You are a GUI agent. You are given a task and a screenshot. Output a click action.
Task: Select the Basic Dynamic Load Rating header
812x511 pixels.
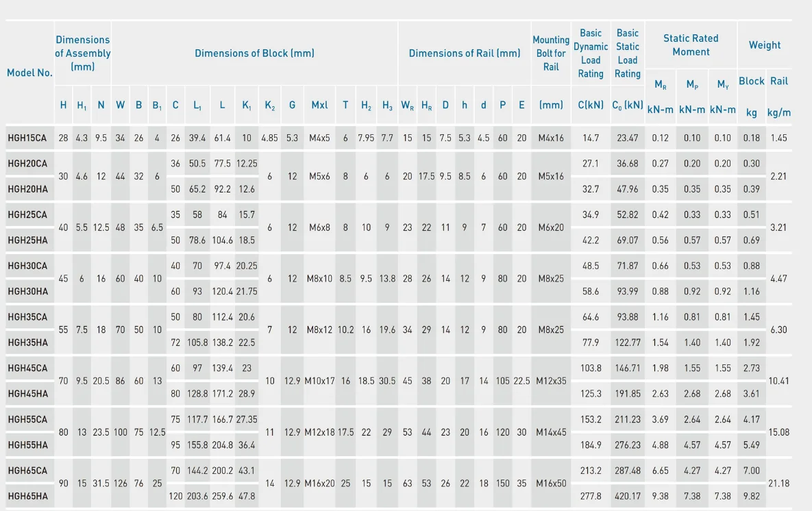point(591,53)
